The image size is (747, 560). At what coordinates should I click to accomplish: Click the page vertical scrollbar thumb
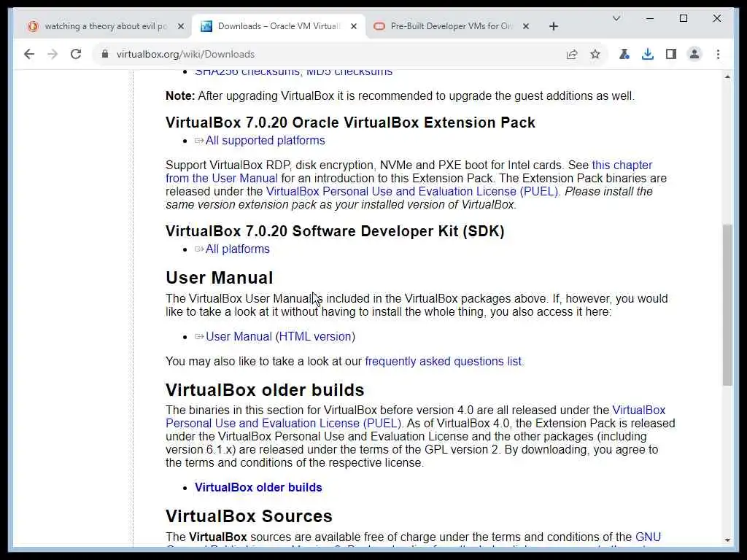pyautogui.click(x=727, y=305)
